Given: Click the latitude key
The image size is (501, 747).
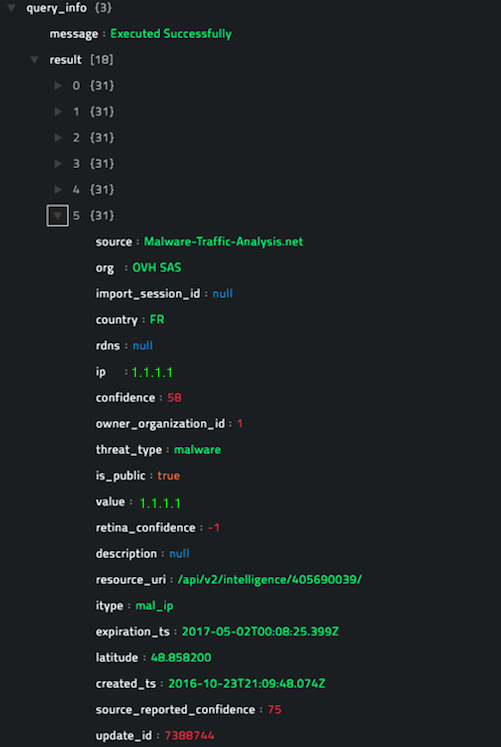Looking at the screenshot, I should [117, 658].
